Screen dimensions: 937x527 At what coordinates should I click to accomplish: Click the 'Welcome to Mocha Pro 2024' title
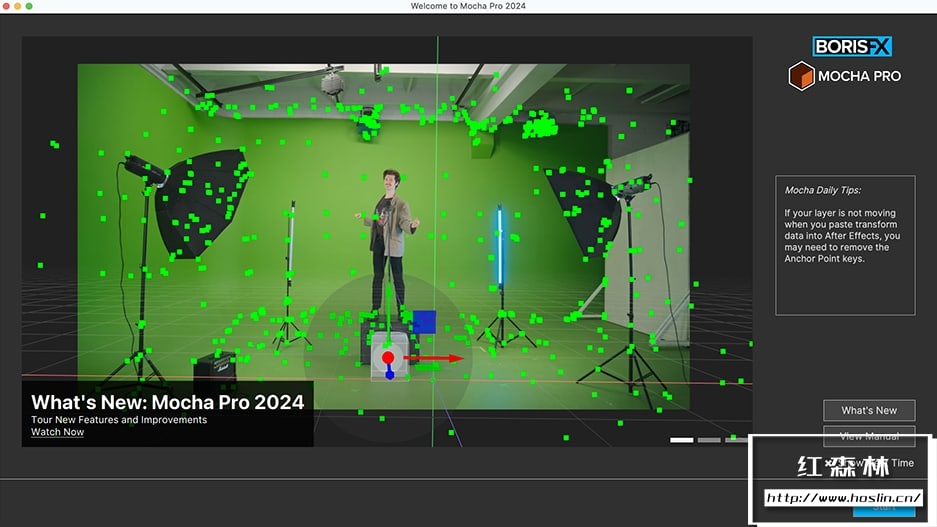pos(468,6)
